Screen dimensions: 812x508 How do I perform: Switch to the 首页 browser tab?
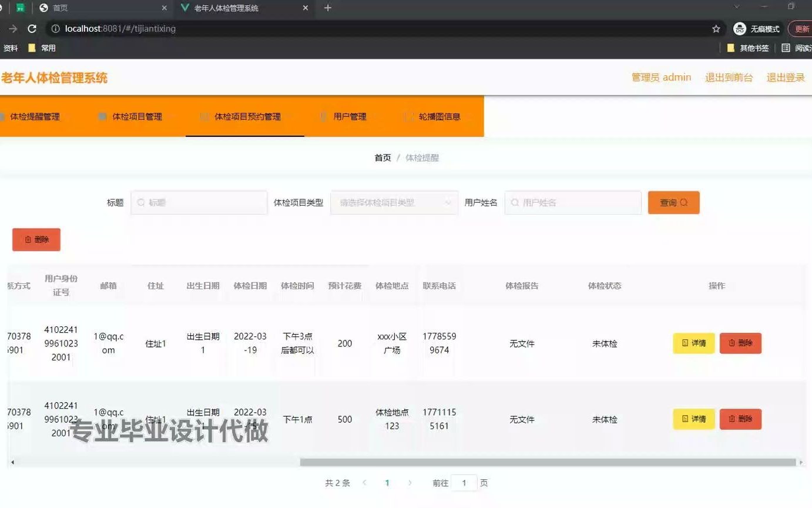103,8
